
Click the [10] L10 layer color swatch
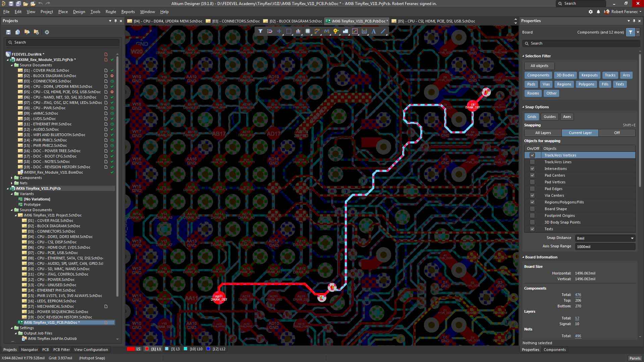click(185, 349)
